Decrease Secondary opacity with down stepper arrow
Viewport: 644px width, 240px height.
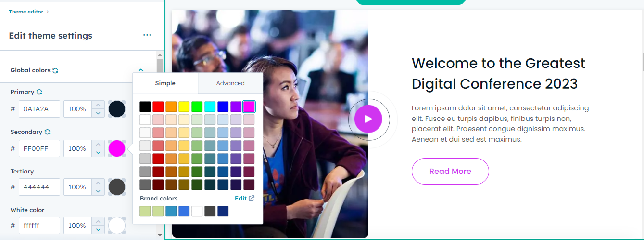[98, 152]
